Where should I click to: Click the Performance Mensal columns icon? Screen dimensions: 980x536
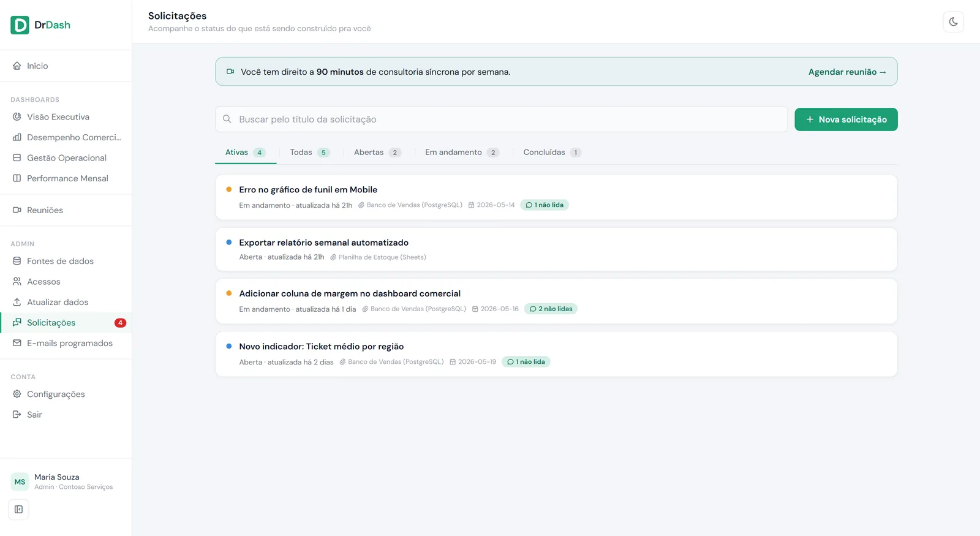[x=17, y=178]
